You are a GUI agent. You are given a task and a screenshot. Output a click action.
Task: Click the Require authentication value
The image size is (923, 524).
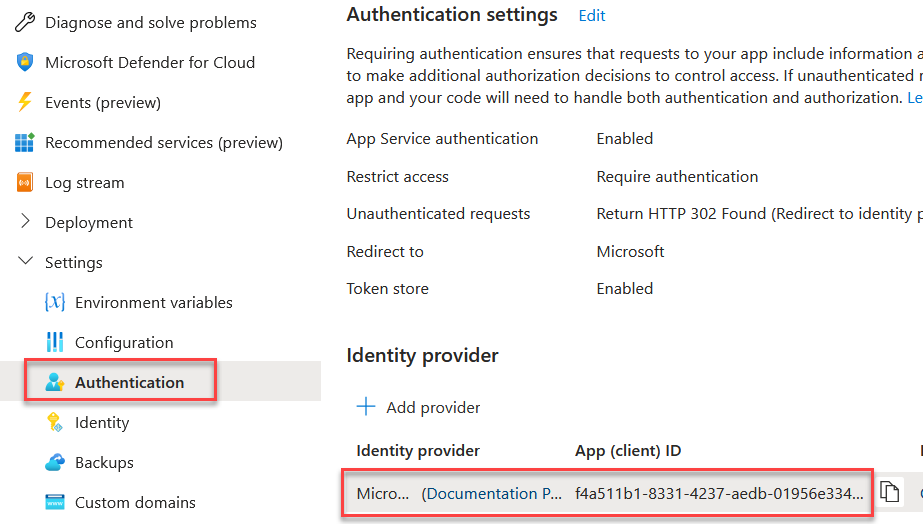pyautogui.click(x=677, y=177)
